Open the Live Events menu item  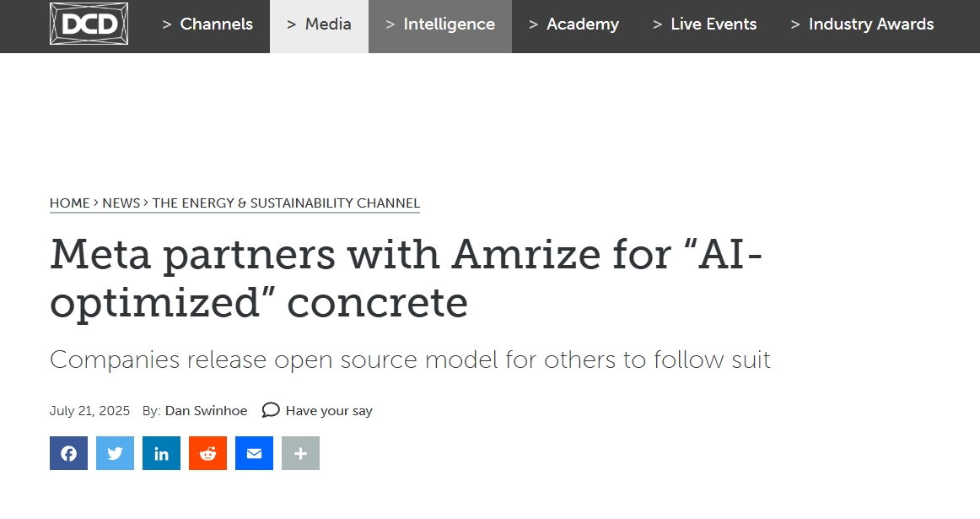704,24
